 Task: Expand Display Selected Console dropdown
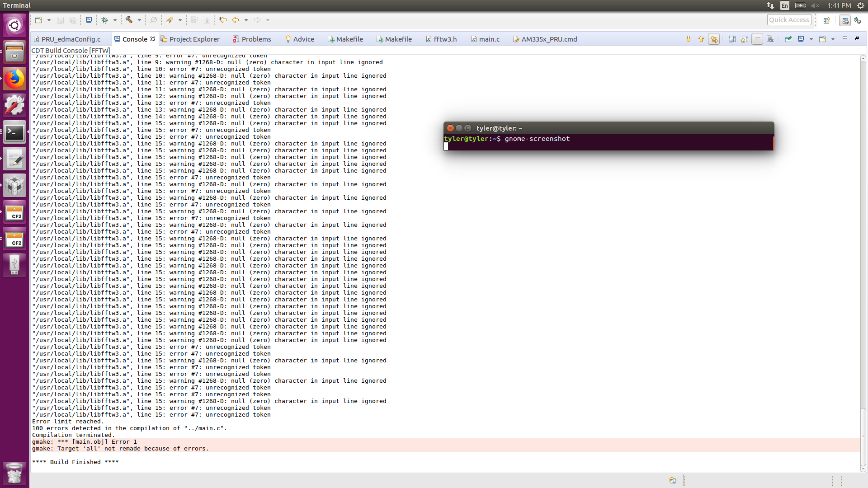tap(811, 39)
